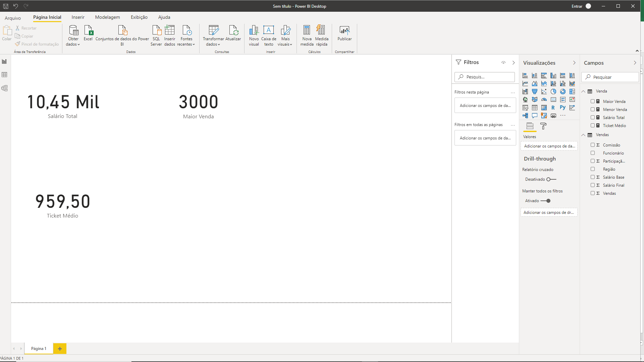
Task: Open the Modelagem ribbon tab
Action: point(107,17)
